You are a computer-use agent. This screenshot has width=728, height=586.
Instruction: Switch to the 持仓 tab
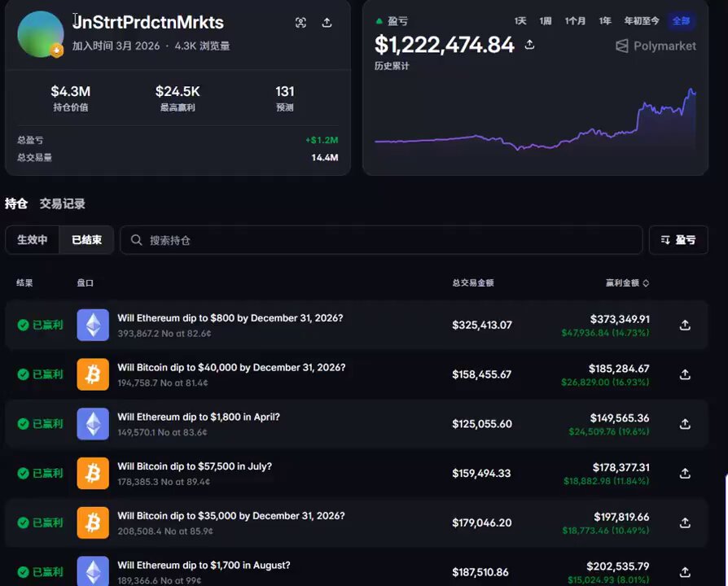coord(16,203)
